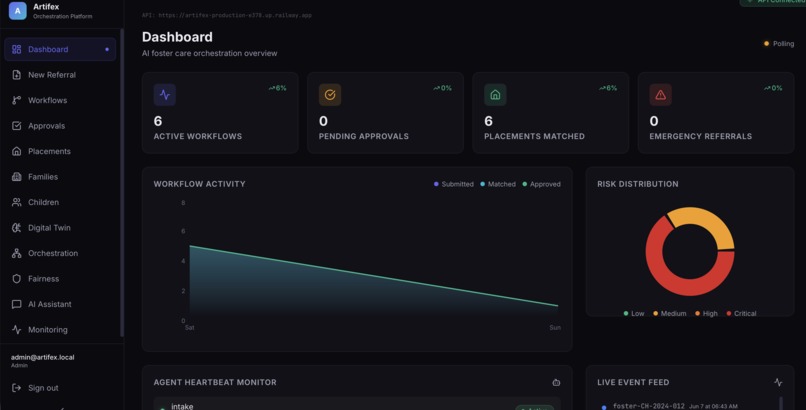
Task: Click the sidebar scrollbar
Action: tap(122, 182)
